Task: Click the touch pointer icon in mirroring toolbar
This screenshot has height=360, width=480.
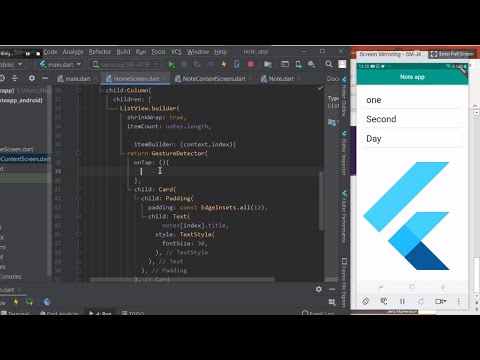Action: (384, 301)
